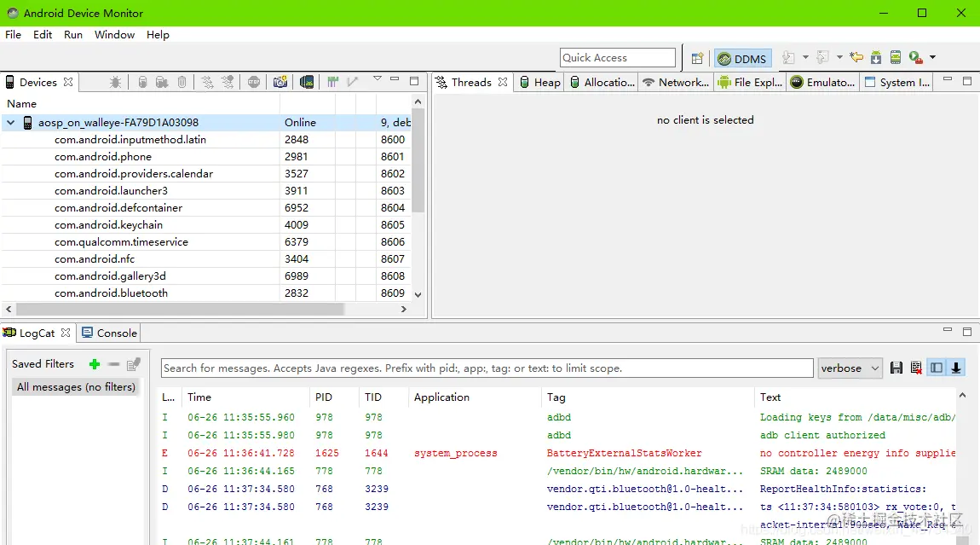The width and height of the screenshot is (980, 545).
Task: Close the Threads tab
Action: tap(503, 82)
